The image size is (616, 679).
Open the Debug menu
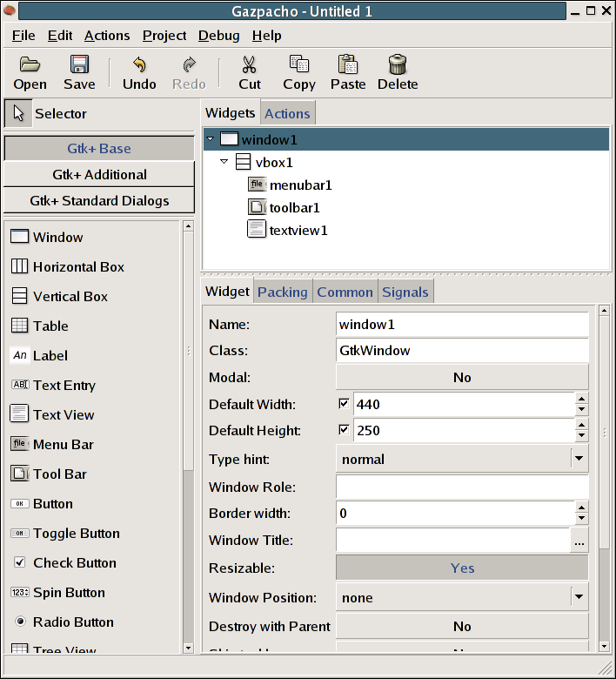coord(218,36)
